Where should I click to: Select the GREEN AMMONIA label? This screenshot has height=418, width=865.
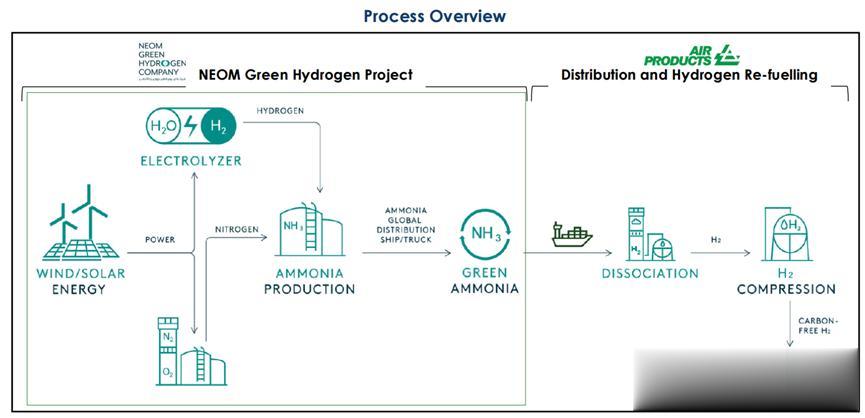pos(485,280)
